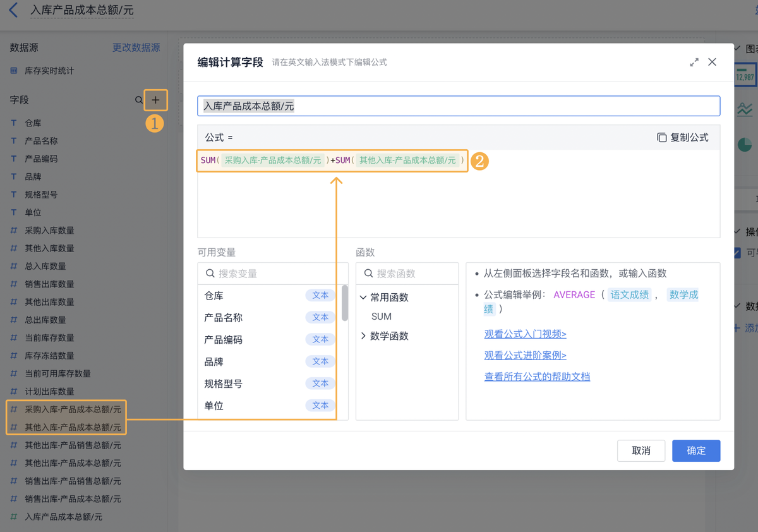Expand the 数学函数 function group
Screen dimensions: 758x532
[363, 336]
